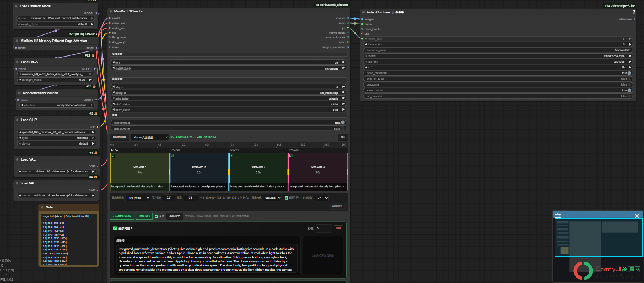Increase strength_model with right arrow
The height and width of the screenshot is (283, 644).
tap(91, 80)
